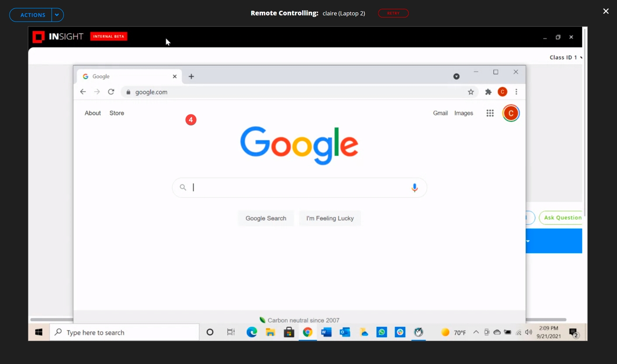Reload the page in Chrome
This screenshot has height=364, width=617.
(x=111, y=92)
